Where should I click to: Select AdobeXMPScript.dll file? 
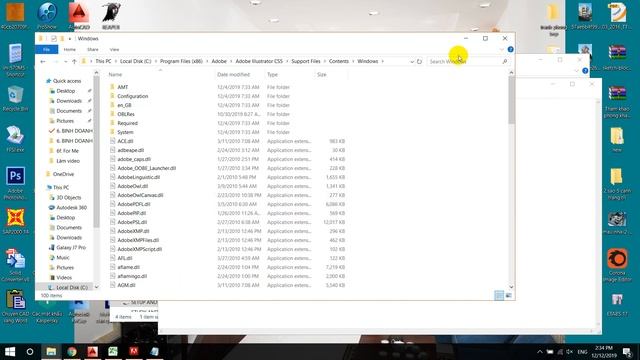pyautogui.click(x=139, y=249)
